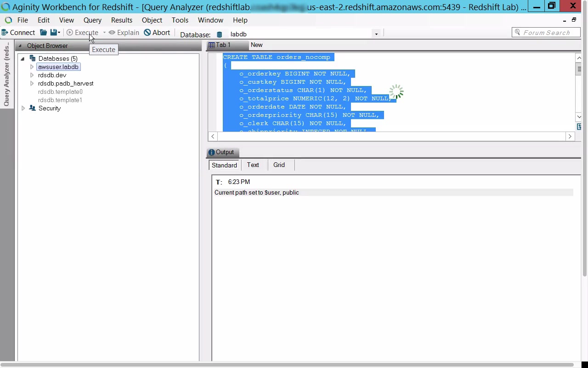
Task: Click the database cylinder icon beside labdb
Action: click(220, 34)
